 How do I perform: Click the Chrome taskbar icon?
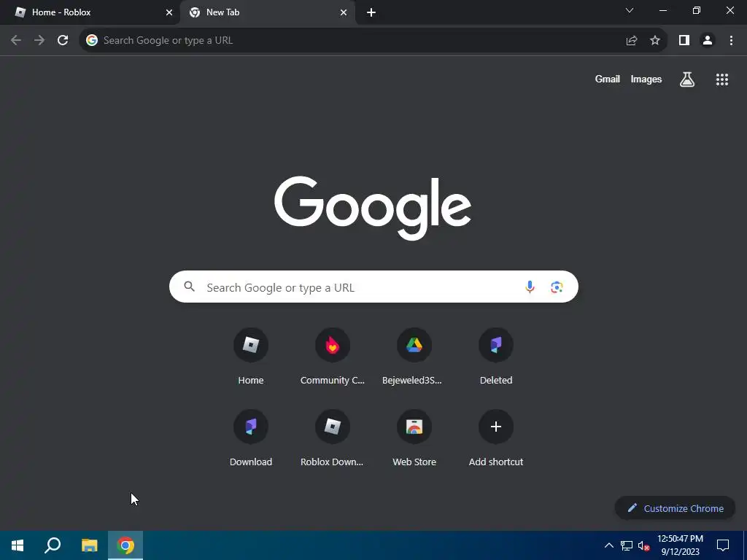125,545
